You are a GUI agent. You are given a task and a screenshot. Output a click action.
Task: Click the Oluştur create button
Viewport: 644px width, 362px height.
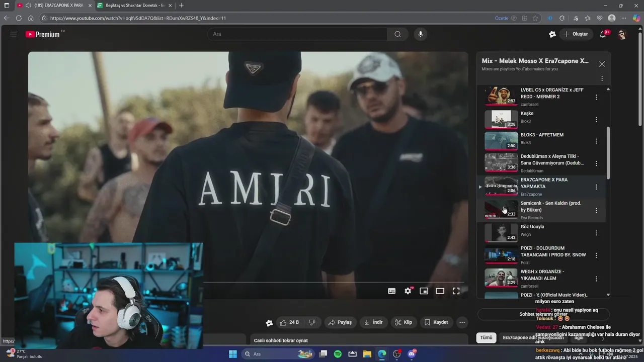pos(576,34)
